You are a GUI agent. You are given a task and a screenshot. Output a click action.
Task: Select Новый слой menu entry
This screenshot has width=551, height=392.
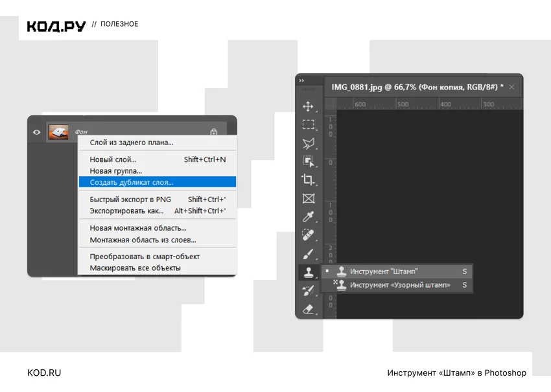(x=158, y=159)
